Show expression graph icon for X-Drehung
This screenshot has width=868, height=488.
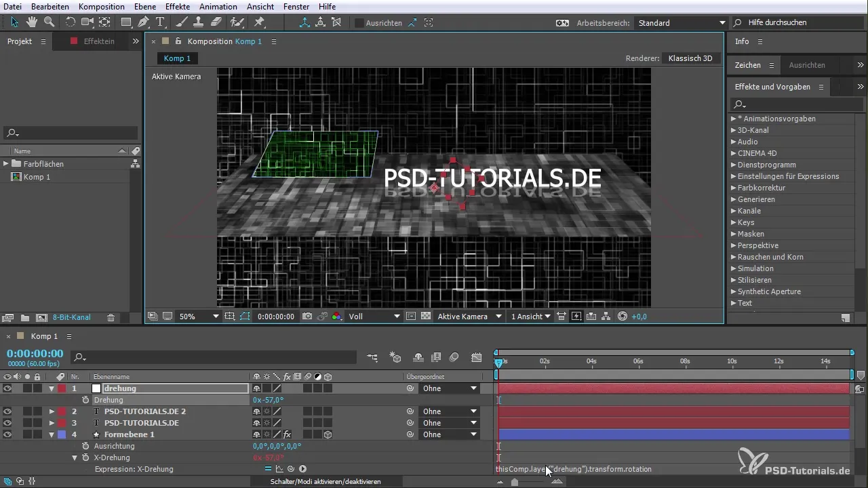pyautogui.click(x=279, y=469)
